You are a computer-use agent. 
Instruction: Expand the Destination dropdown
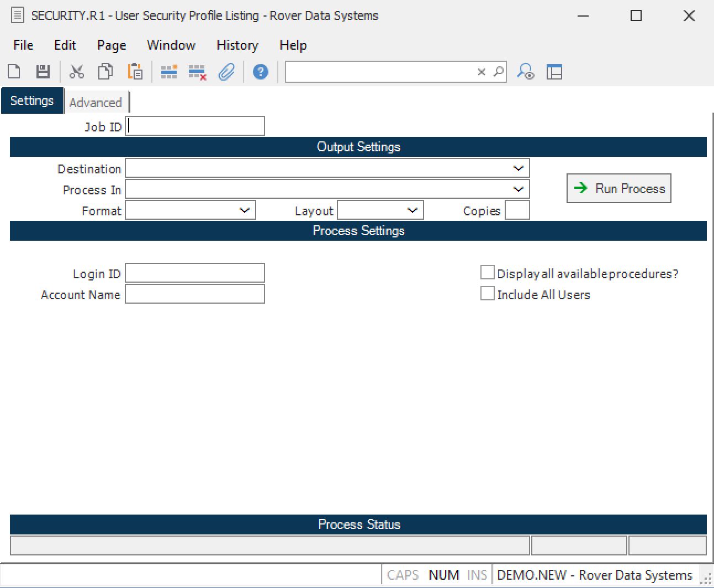click(518, 168)
